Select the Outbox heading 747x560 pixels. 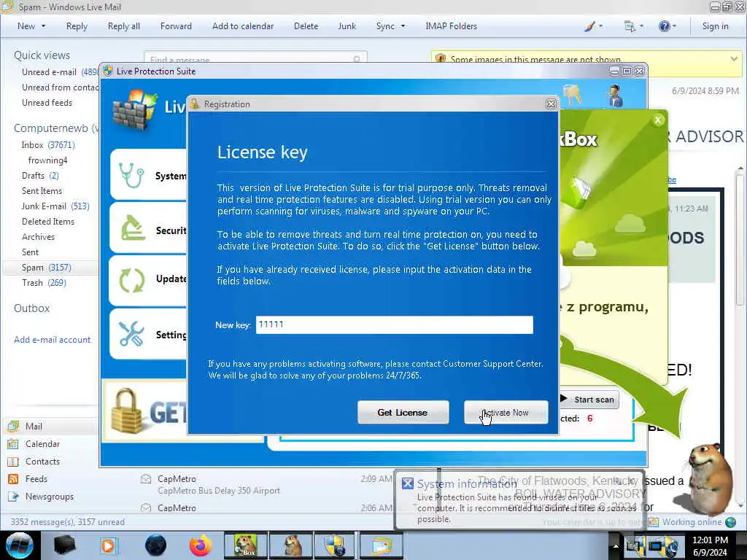point(31,308)
